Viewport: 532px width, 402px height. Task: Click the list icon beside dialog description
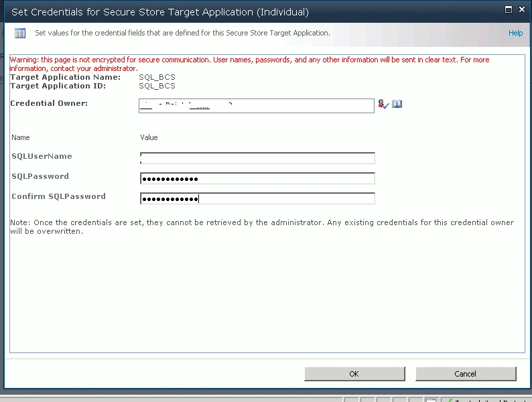pyautogui.click(x=20, y=33)
